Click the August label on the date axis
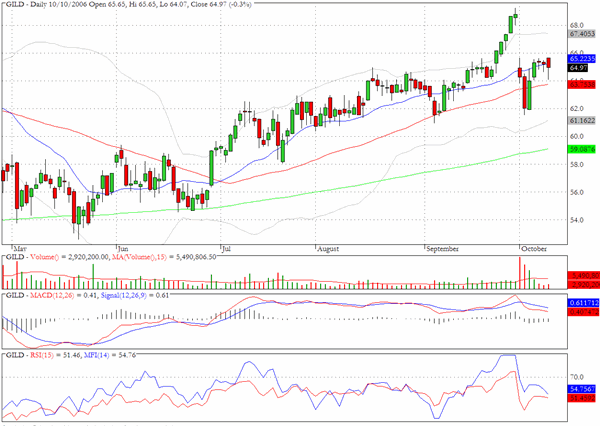600x426 pixels. [328, 249]
